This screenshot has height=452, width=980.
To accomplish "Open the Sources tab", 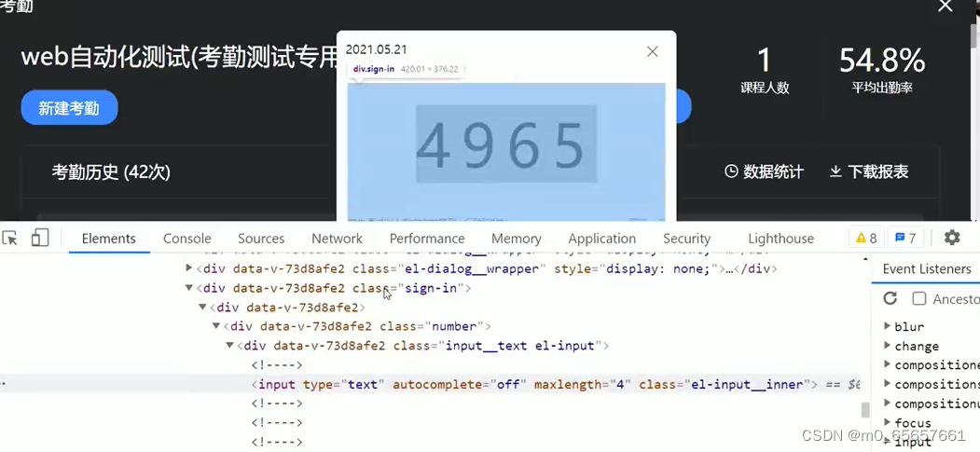I will (261, 239).
